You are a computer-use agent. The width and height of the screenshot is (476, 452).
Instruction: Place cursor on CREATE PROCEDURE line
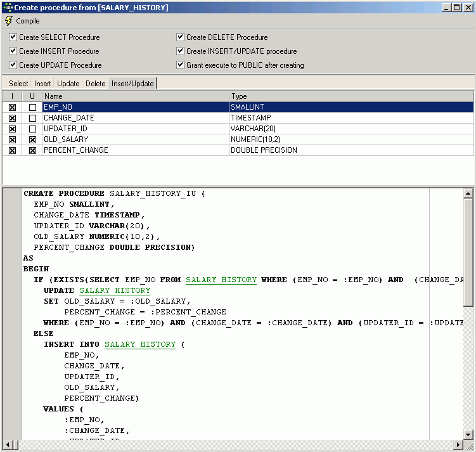pyautogui.click(x=114, y=194)
